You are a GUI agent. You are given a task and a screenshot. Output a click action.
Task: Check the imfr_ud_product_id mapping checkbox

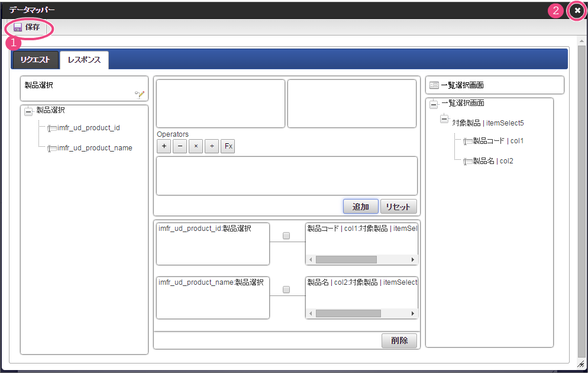(x=286, y=236)
